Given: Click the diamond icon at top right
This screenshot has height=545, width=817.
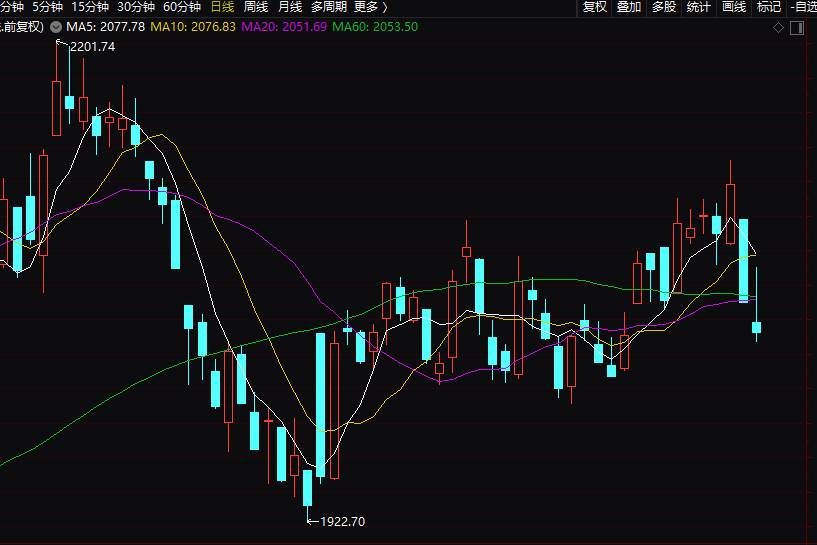Looking at the screenshot, I should 778,28.
